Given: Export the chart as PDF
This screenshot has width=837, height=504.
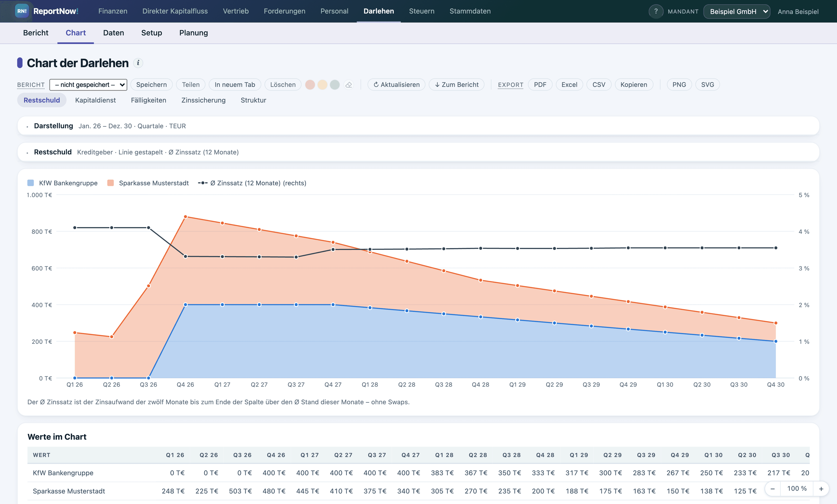Looking at the screenshot, I should point(540,85).
